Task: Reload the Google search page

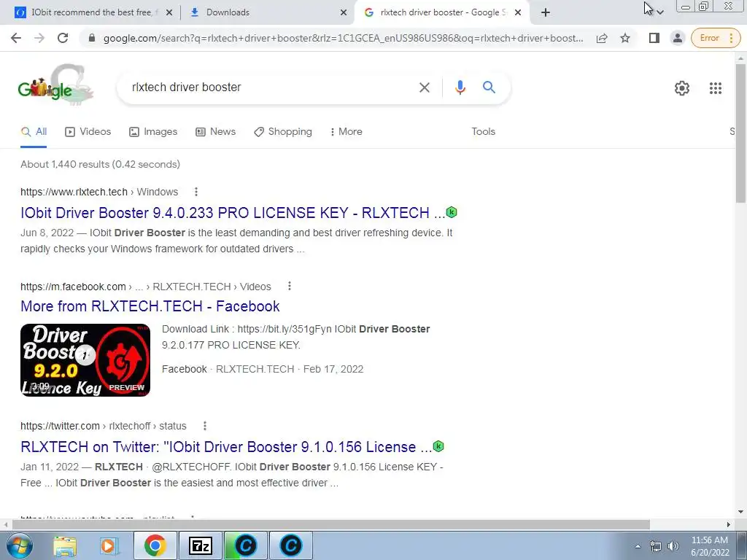Action: coord(63,38)
